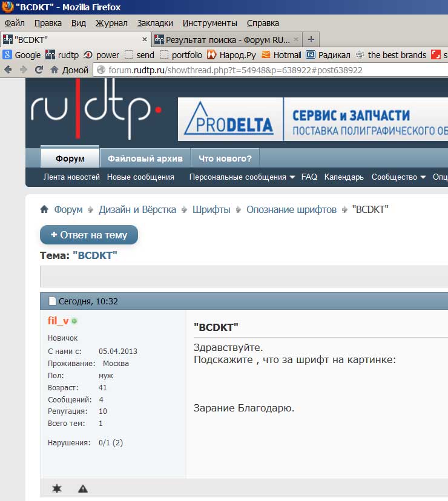Open the Справка menu
The width and height of the screenshot is (448, 501).
(x=263, y=23)
